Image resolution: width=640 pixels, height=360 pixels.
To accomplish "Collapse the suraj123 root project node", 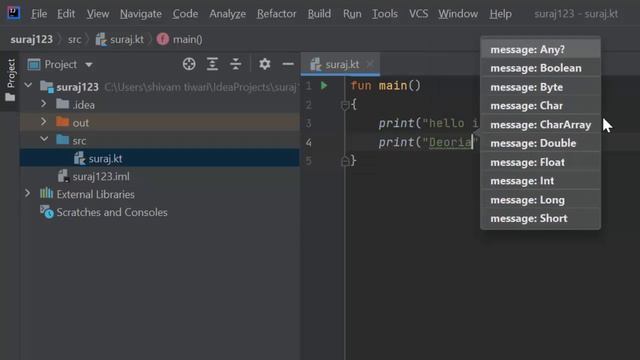I will [28, 86].
